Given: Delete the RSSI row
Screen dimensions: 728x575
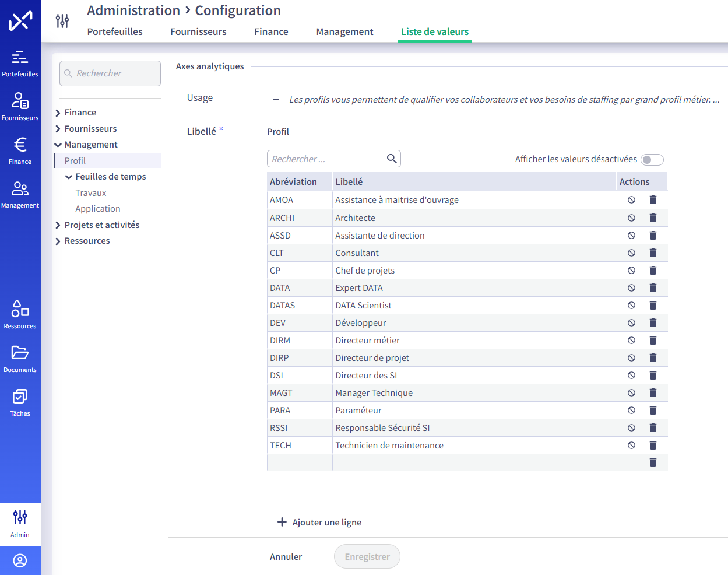Looking at the screenshot, I should point(653,428).
